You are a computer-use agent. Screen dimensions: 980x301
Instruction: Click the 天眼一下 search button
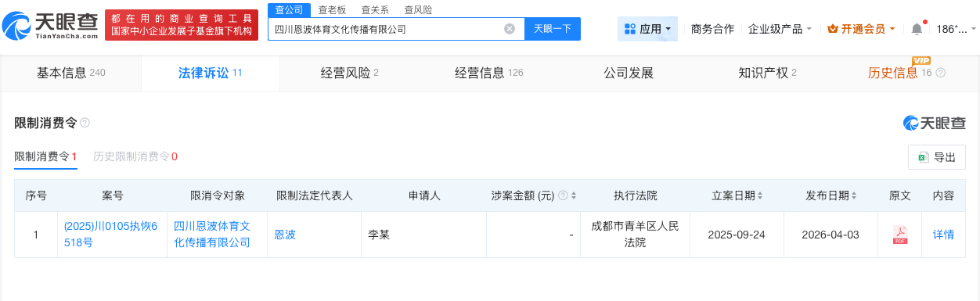pyautogui.click(x=553, y=29)
